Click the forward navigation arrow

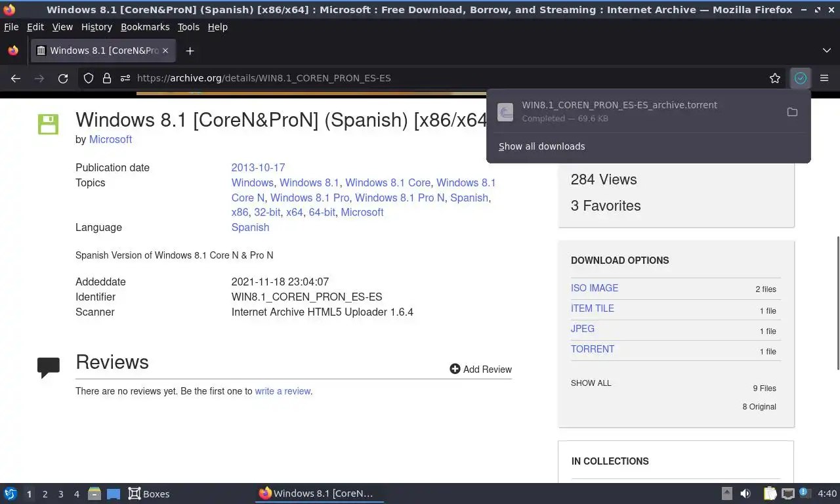click(x=39, y=78)
